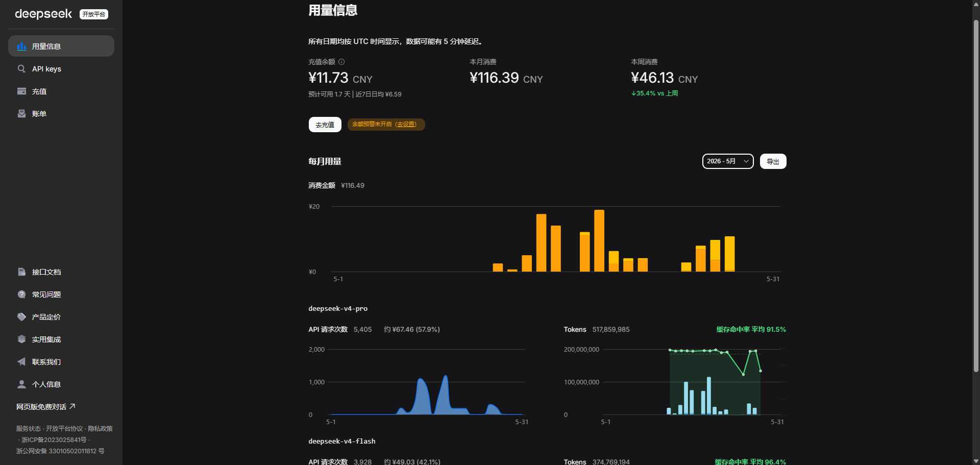980x465 pixels.
Task: Open 接口文档 from the sidebar
Action: tap(61, 272)
